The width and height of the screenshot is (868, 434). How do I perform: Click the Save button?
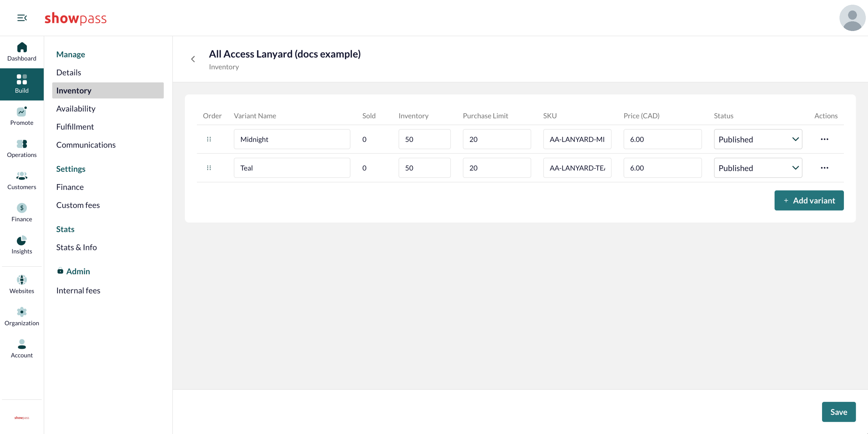[x=839, y=412]
